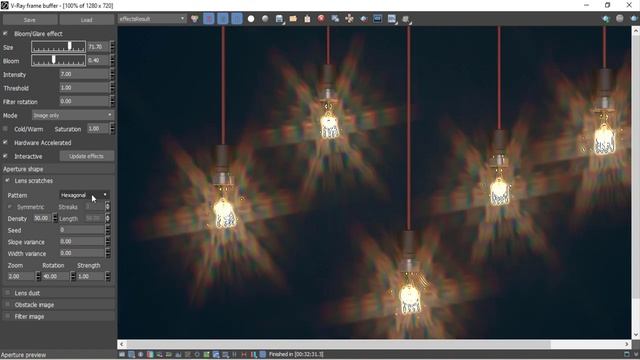The height and width of the screenshot is (360, 640).
Task: Click the clear image clipboard icon
Action: tap(307, 19)
